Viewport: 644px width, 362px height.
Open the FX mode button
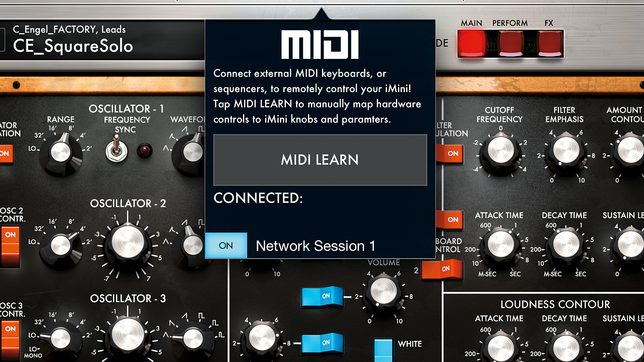pyautogui.click(x=550, y=43)
